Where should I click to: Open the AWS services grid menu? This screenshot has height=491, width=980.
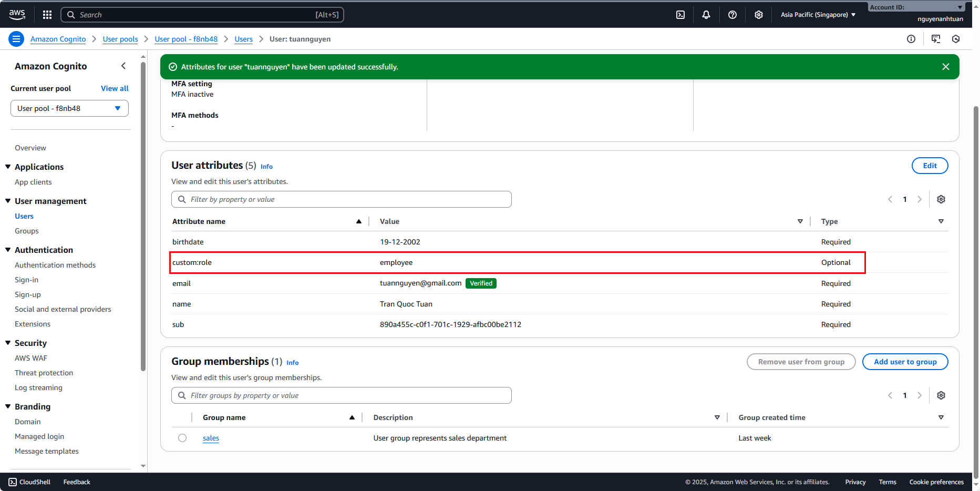(x=47, y=15)
